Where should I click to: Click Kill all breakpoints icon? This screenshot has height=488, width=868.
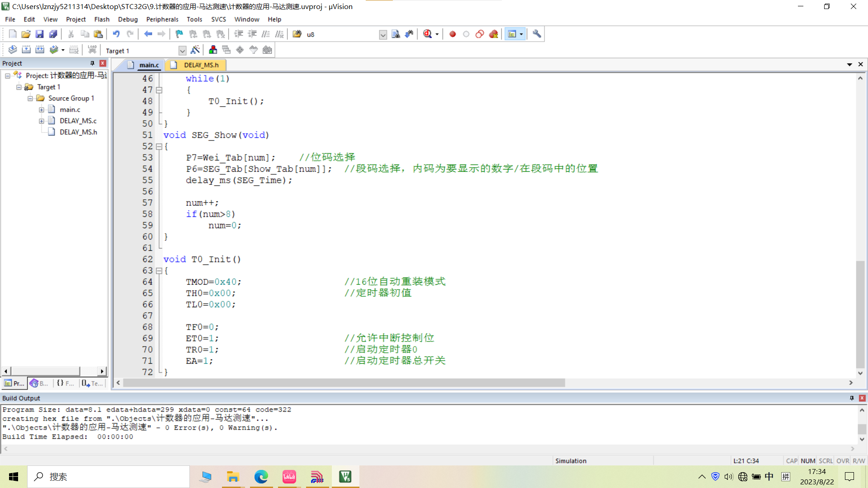pyautogui.click(x=493, y=34)
